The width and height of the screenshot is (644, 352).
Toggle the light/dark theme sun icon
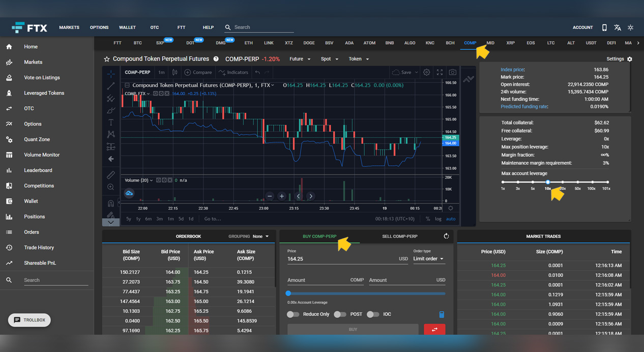[x=630, y=27]
